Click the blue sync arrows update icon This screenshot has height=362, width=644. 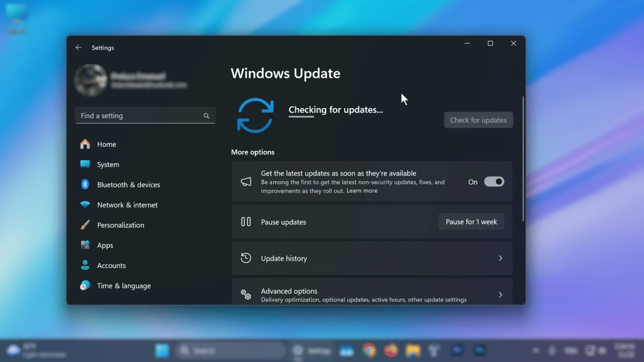coord(256,116)
